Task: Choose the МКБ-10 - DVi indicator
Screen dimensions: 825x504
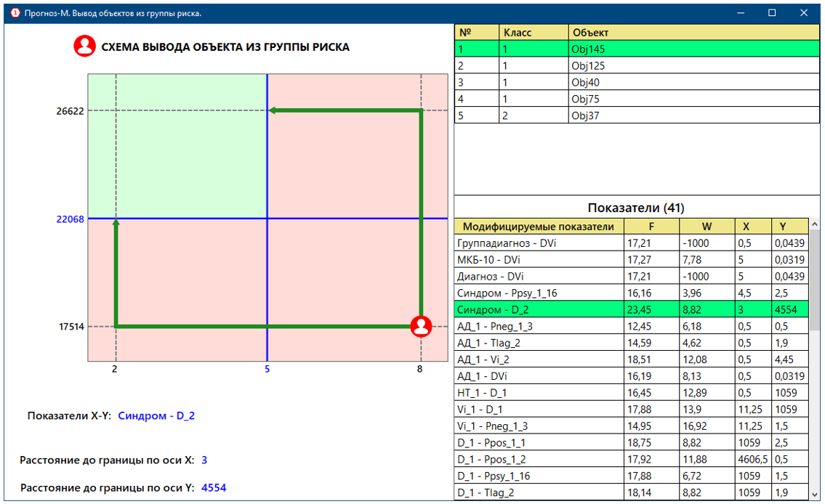Action: click(539, 260)
